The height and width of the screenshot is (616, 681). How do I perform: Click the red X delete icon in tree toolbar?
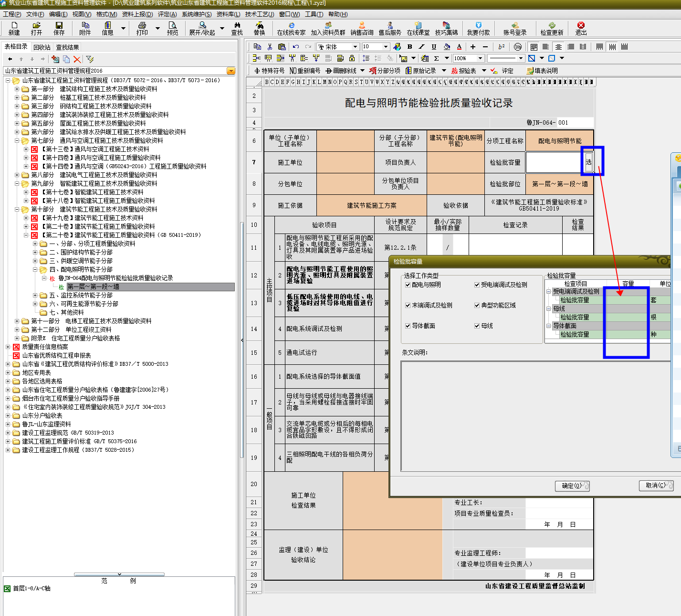click(77, 59)
